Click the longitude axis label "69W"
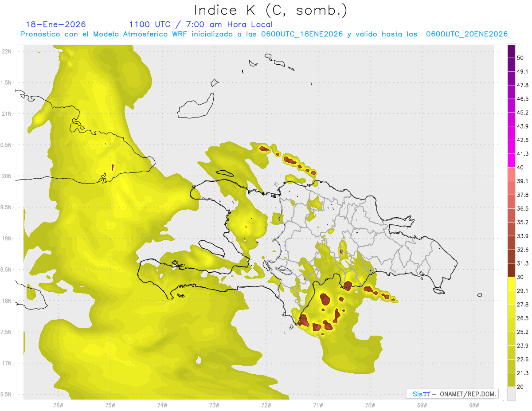Screen dimensions: 532x411 (x=422, y=405)
